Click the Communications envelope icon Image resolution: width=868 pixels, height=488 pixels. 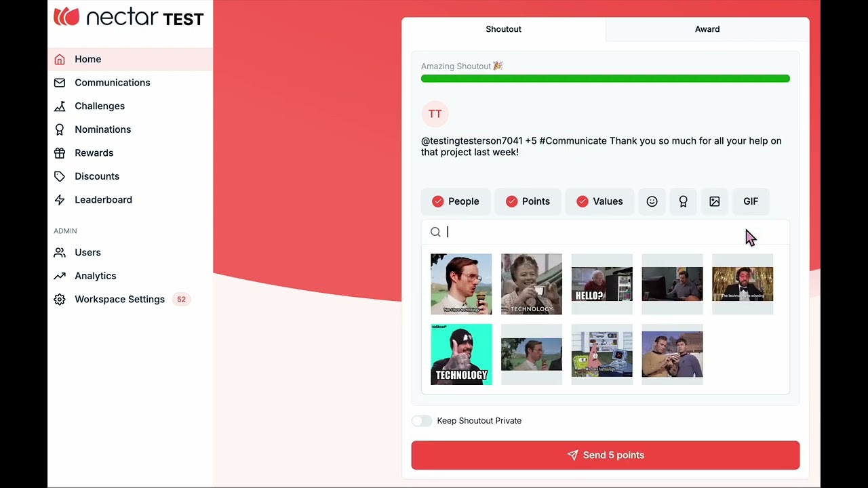pos(60,83)
